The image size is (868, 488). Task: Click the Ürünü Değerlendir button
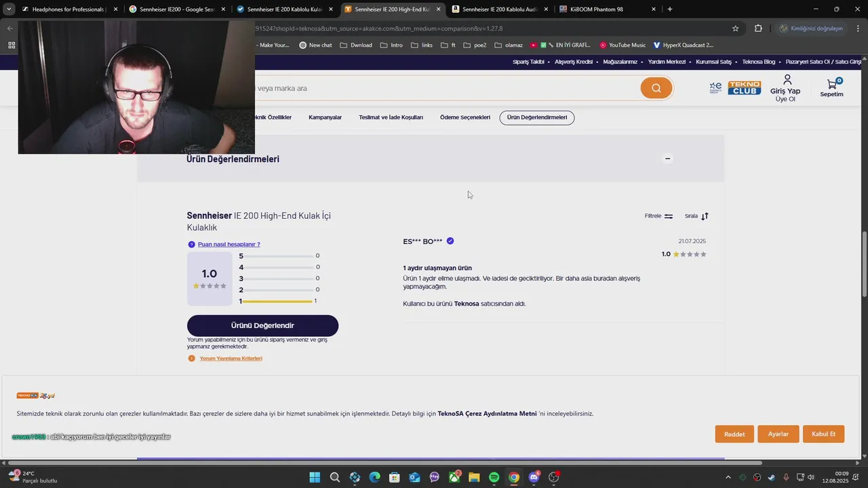(x=262, y=325)
